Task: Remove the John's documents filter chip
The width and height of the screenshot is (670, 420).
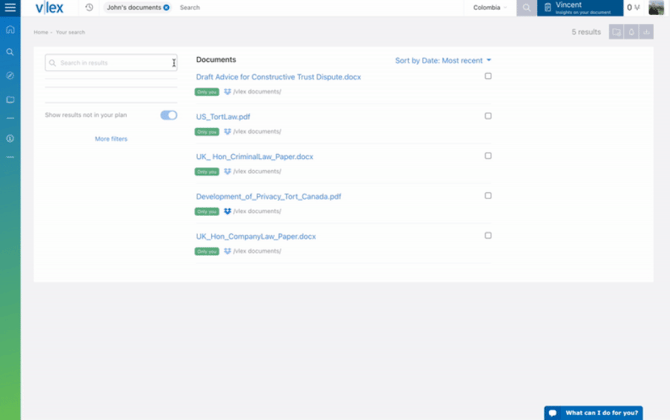Action: (x=166, y=7)
